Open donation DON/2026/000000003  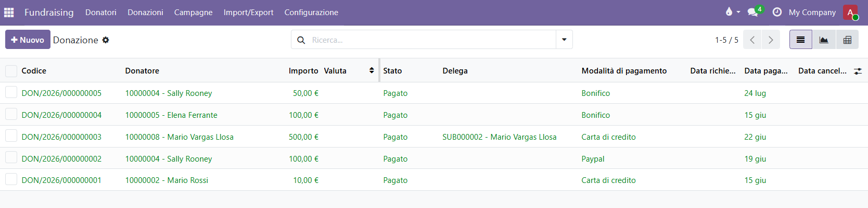point(61,137)
